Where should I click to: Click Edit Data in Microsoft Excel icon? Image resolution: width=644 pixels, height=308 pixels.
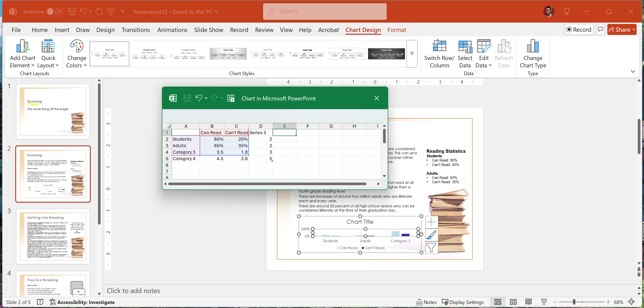231,98
